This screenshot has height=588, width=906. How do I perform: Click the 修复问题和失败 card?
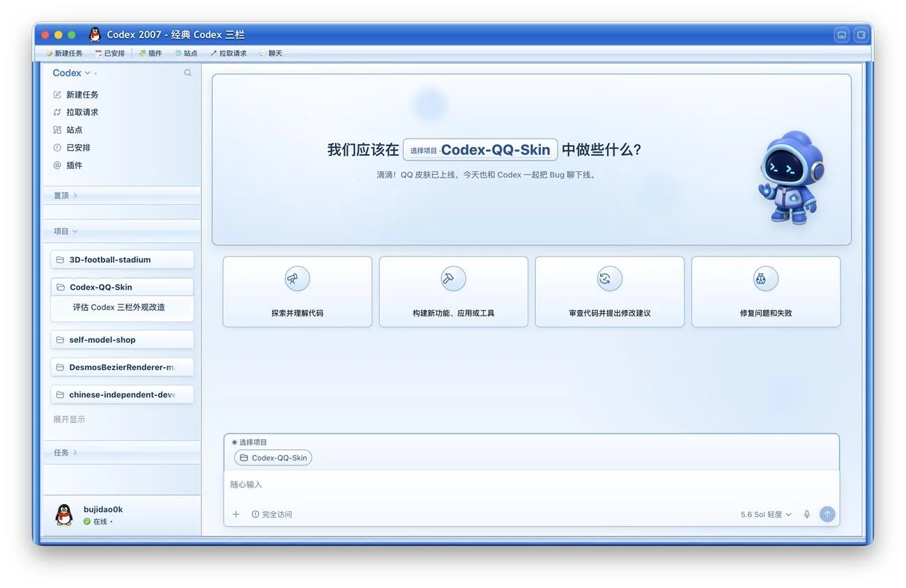(765, 292)
